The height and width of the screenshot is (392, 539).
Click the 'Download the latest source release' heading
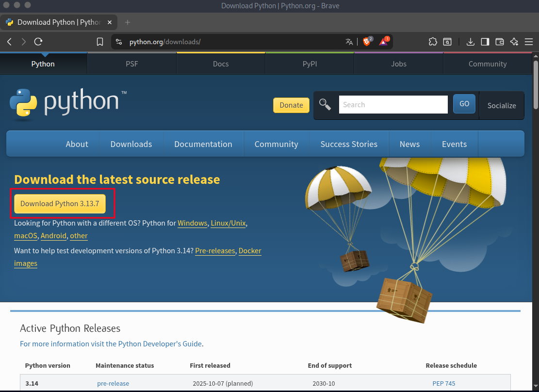117,180
